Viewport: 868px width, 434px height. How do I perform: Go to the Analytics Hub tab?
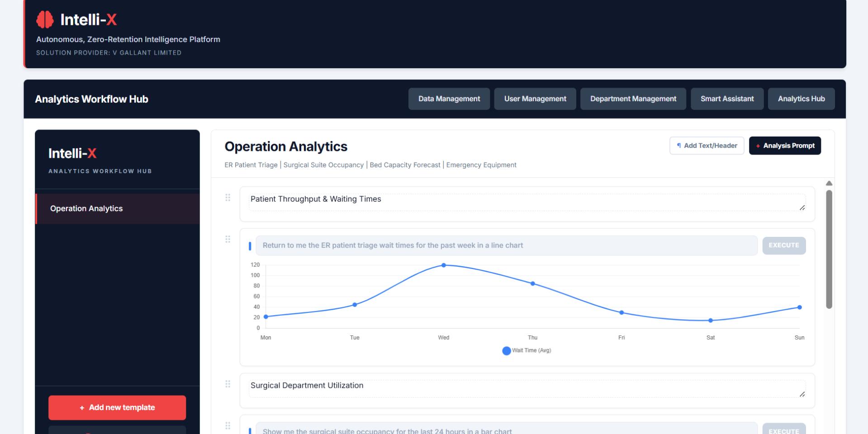(x=801, y=99)
